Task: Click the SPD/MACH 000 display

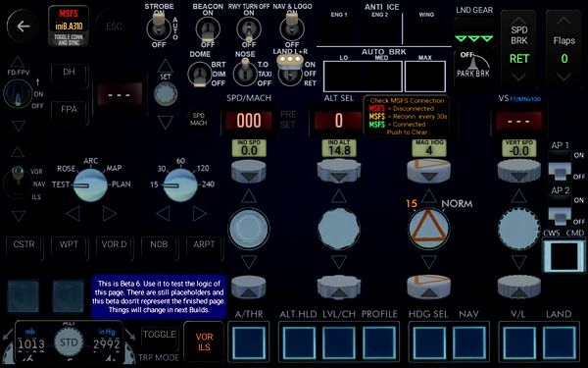Action: pos(249,121)
